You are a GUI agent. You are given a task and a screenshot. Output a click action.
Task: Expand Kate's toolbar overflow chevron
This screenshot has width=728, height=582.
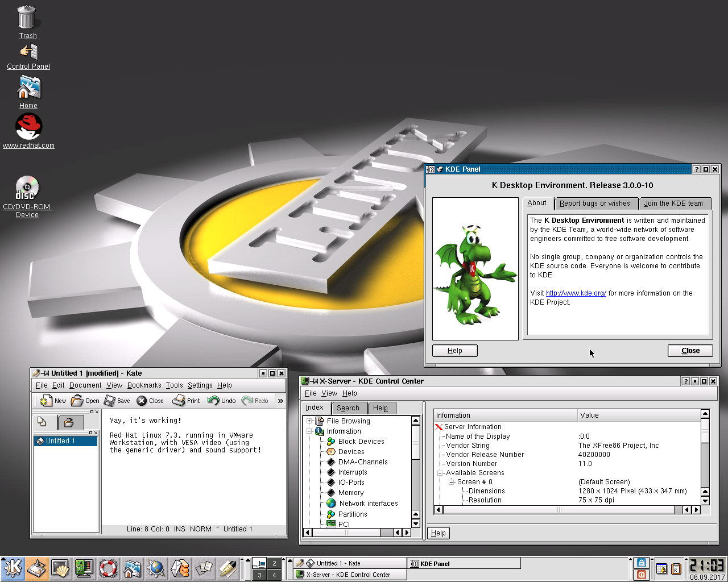[280, 401]
